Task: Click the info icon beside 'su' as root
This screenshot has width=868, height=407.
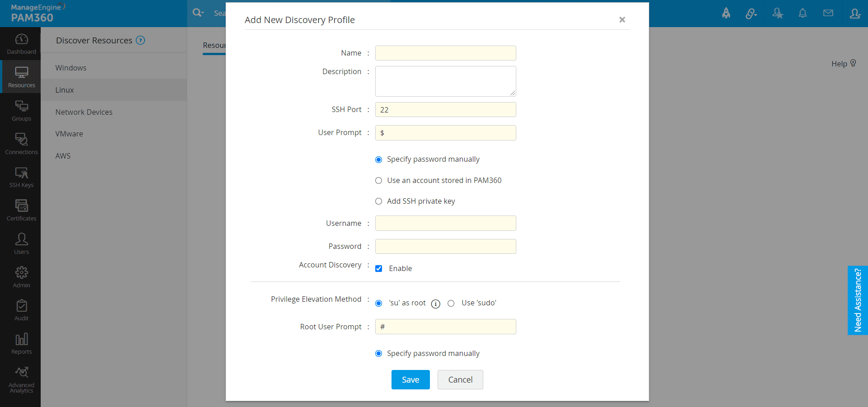Action: pos(435,304)
